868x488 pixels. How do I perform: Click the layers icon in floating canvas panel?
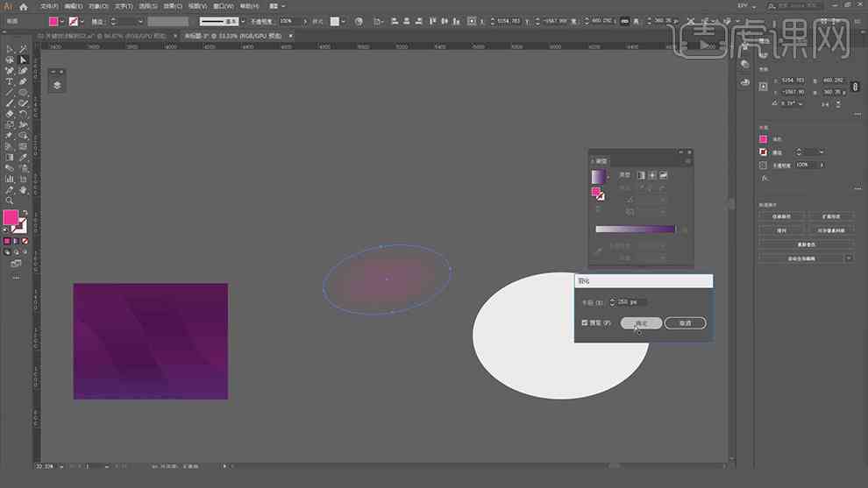(57, 85)
